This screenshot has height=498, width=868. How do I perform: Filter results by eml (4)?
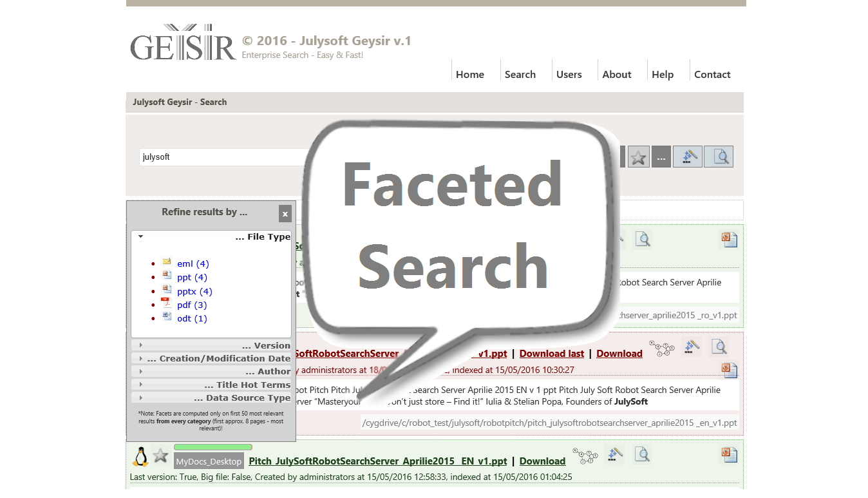(193, 263)
